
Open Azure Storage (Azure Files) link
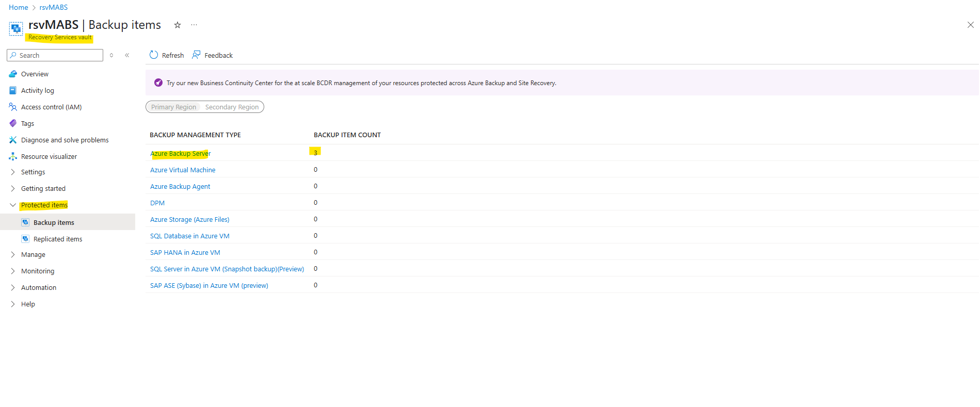[190, 219]
